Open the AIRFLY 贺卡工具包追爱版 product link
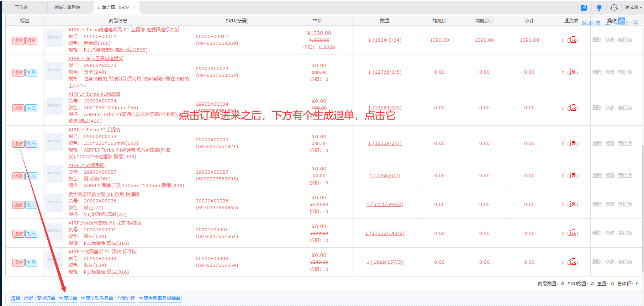This screenshot has height=306, width=644. click(96, 59)
